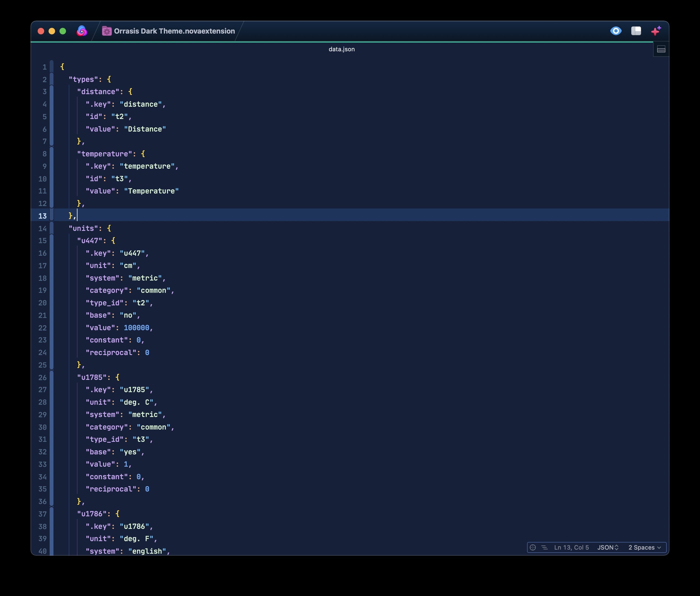Screen dimensions: 700x596
Task: Click the layout panes icon in toolbar
Action: [x=636, y=31]
